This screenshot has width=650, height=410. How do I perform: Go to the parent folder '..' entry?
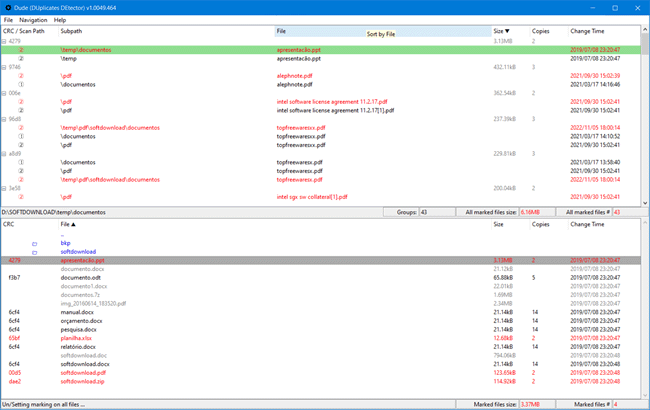click(x=62, y=235)
